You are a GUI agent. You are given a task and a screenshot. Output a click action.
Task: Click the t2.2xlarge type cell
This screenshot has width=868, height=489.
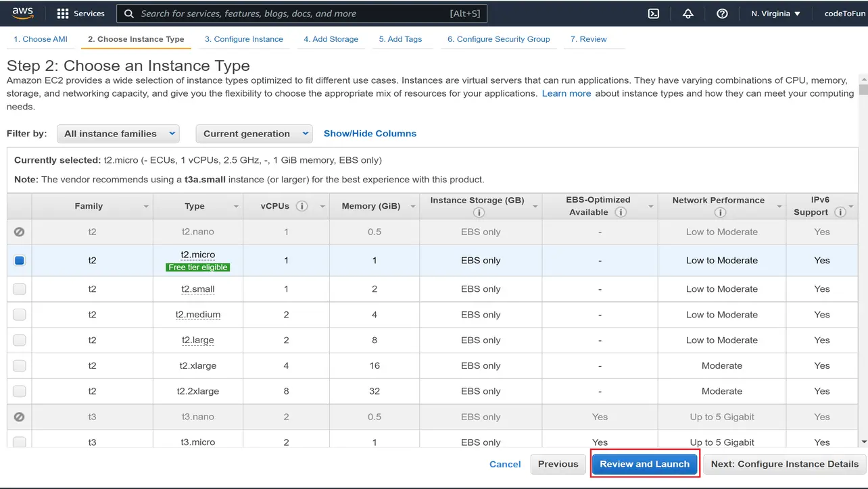(x=198, y=391)
